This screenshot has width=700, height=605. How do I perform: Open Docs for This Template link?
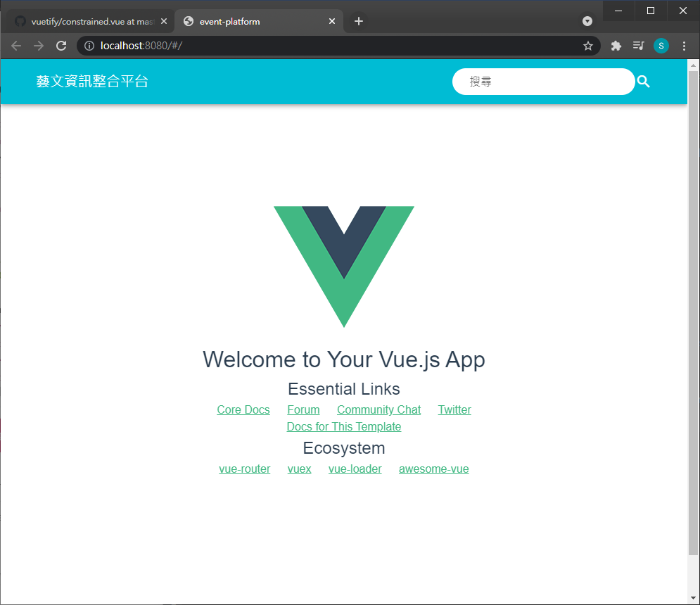coord(344,426)
